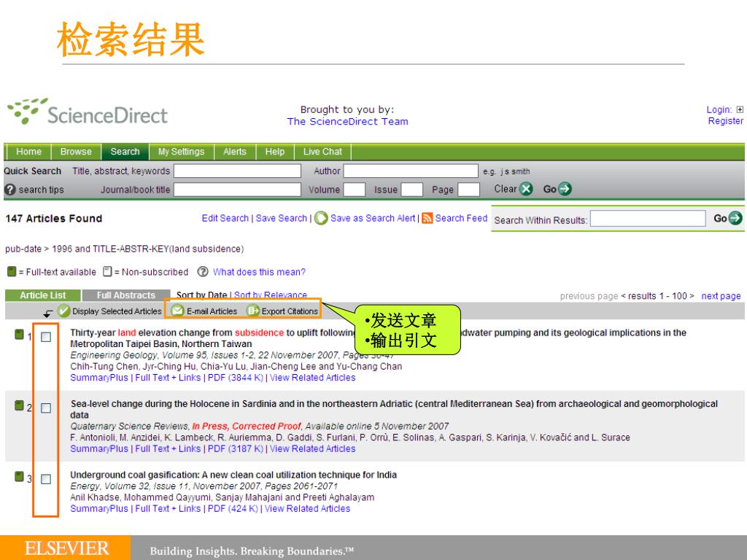Tick the checkbox for the Underground coal gasification article
The image size is (747, 560).
click(x=46, y=479)
